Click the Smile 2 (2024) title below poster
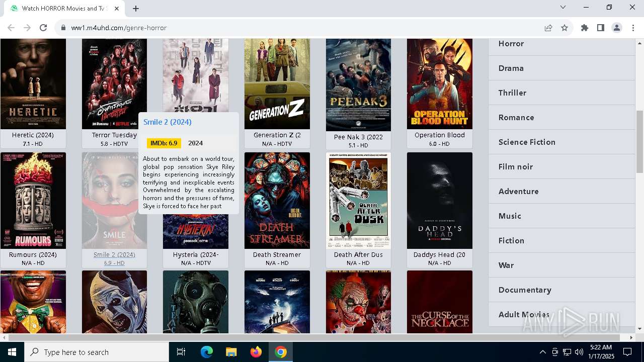 [x=114, y=254]
